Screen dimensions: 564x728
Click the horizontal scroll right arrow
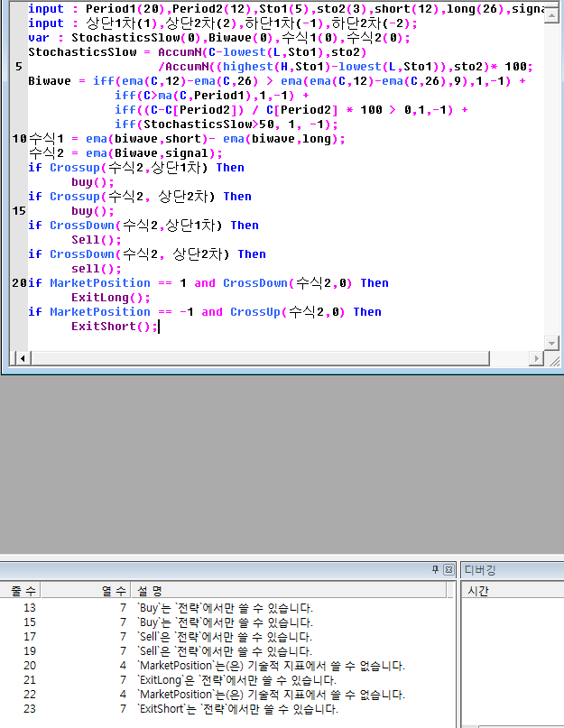[x=537, y=358]
